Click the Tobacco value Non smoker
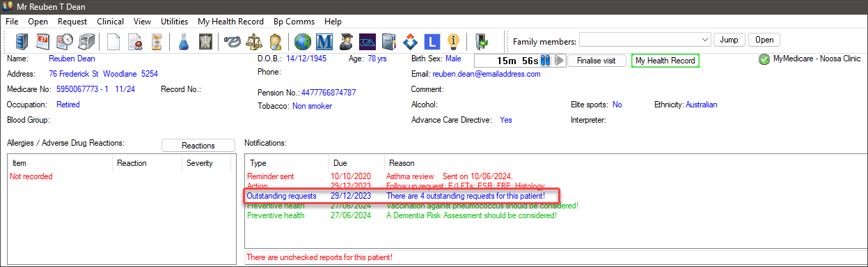 tap(312, 106)
